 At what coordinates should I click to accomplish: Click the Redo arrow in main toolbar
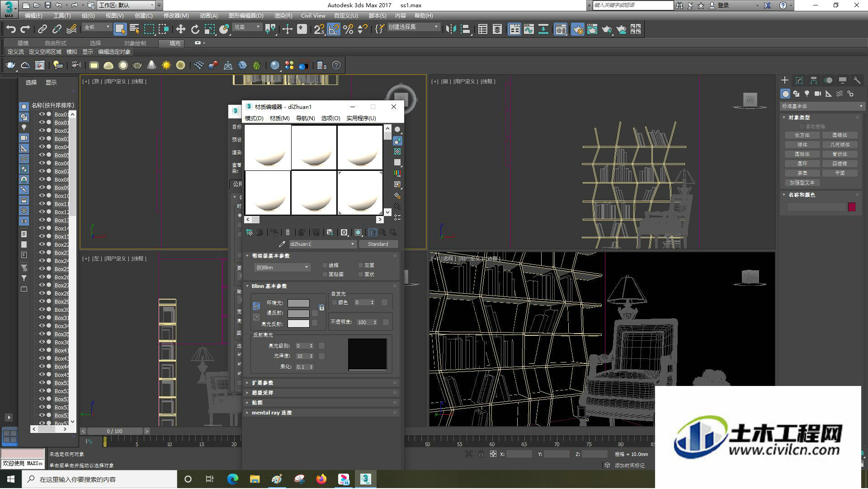tap(25, 29)
